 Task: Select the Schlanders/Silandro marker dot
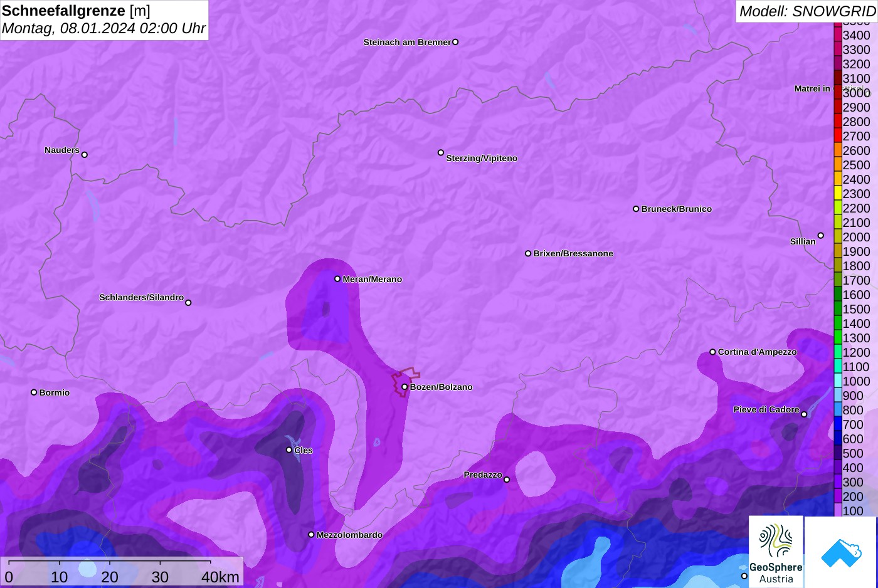coord(188,303)
